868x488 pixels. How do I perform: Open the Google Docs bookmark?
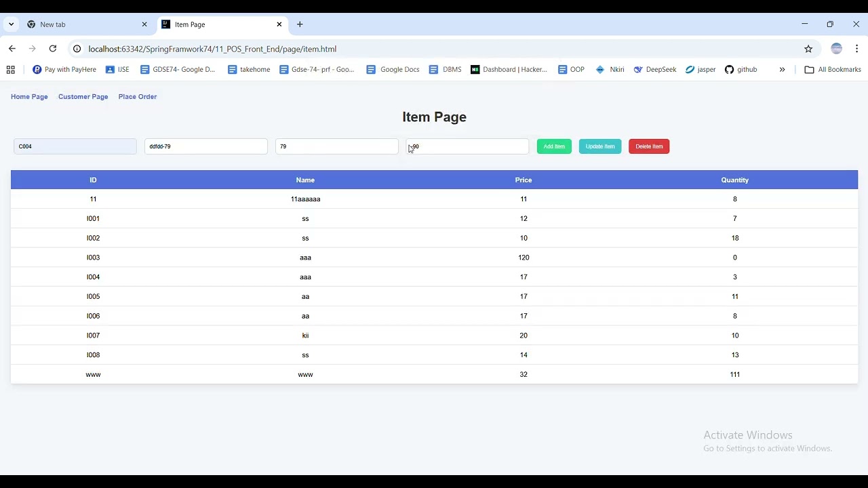point(393,70)
